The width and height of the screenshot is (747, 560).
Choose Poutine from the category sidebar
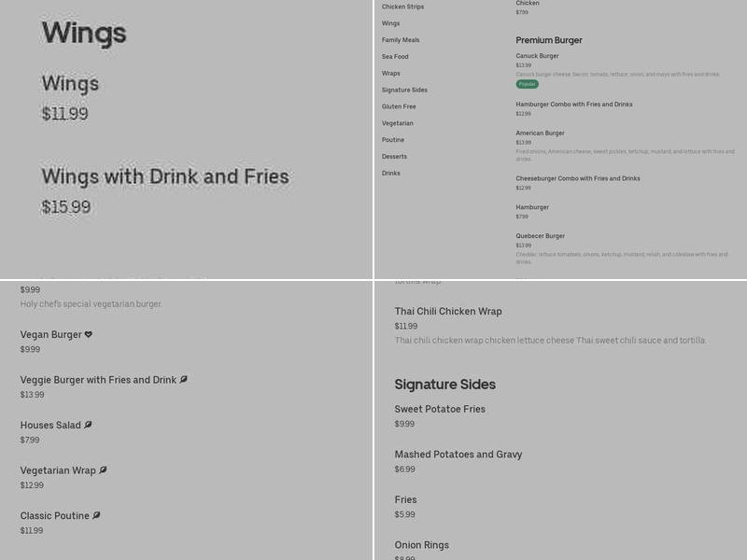(x=393, y=140)
